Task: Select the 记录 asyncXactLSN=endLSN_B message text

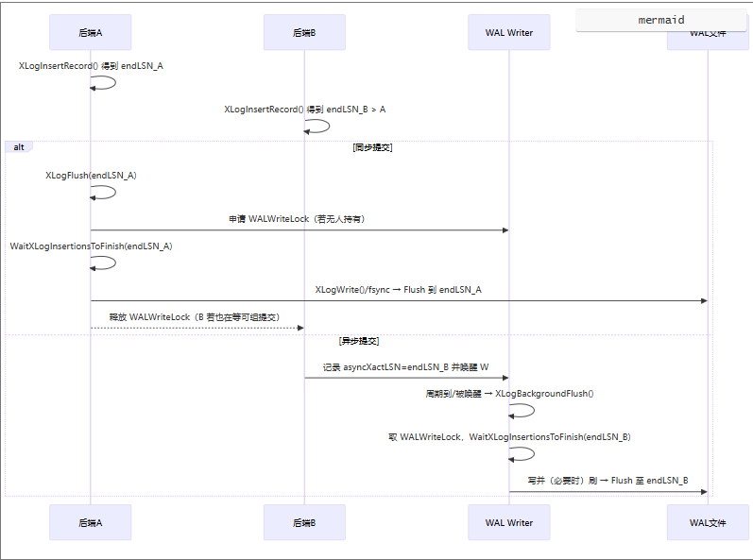Action: click(x=405, y=366)
